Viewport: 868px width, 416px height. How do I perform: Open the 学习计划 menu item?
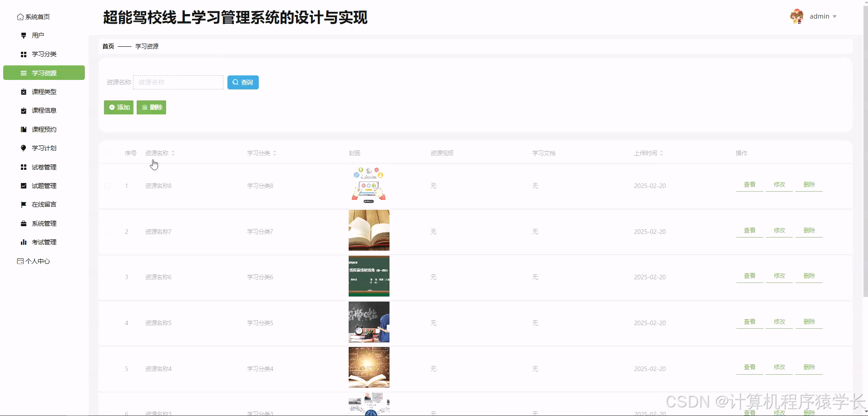tap(44, 148)
